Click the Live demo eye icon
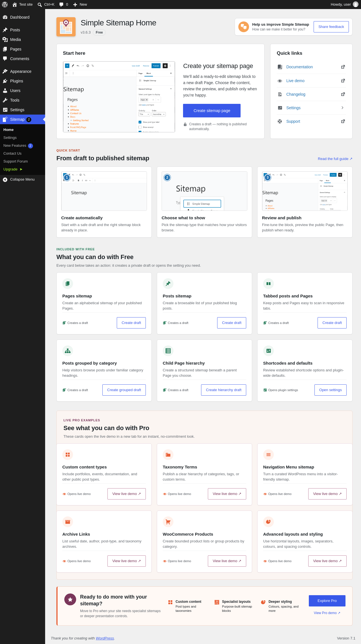The image size is (361, 644). pyautogui.click(x=280, y=81)
